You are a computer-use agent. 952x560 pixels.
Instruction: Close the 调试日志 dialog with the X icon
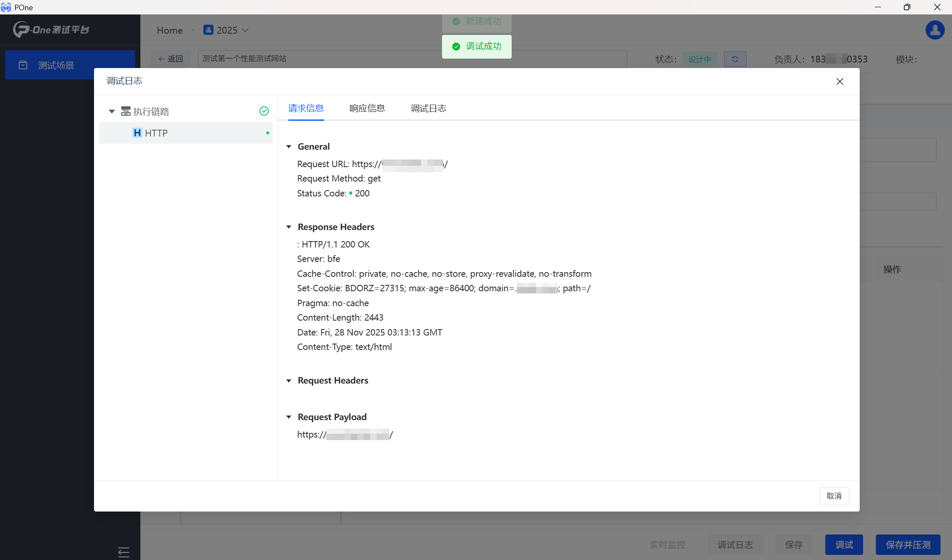pos(839,82)
